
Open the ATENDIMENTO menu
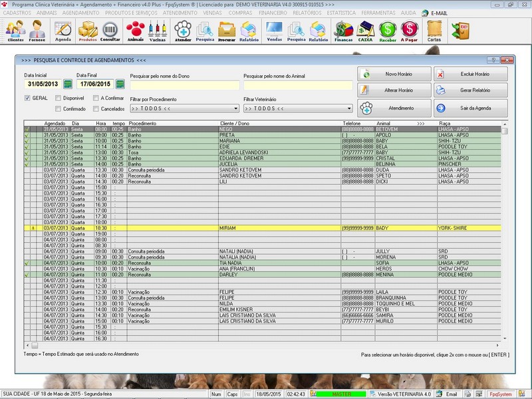coord(180,13)
